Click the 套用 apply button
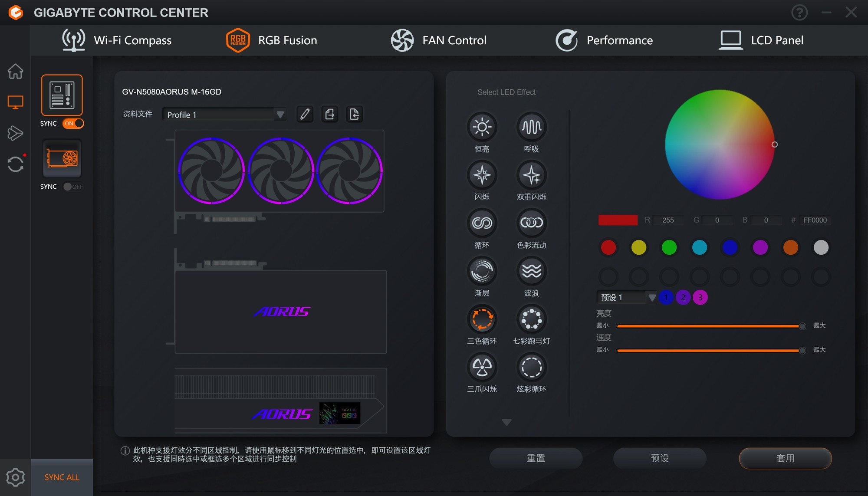The width and height of the screenshot is (868, 496). click(785, 458)
